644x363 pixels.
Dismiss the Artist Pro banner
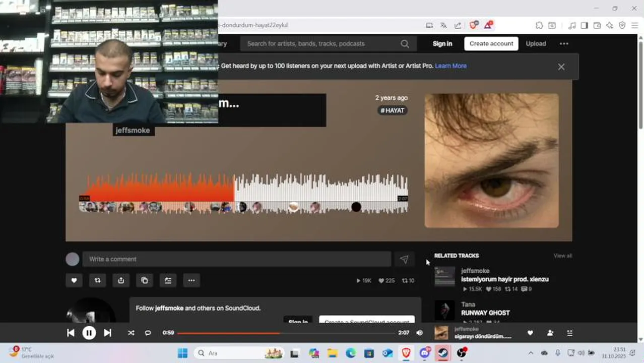pyautogui.click(x=561, y=67)
